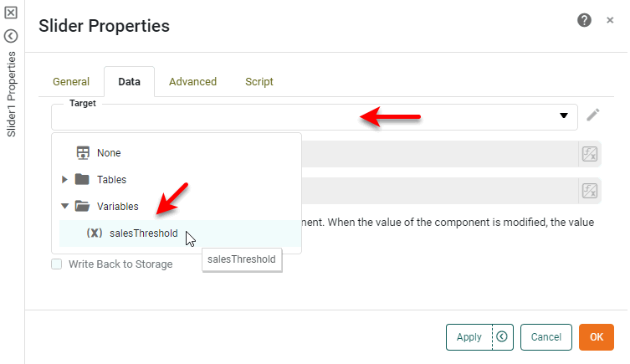Click the second formula icon right of the field
630x364 pixels.
[589, 191]
